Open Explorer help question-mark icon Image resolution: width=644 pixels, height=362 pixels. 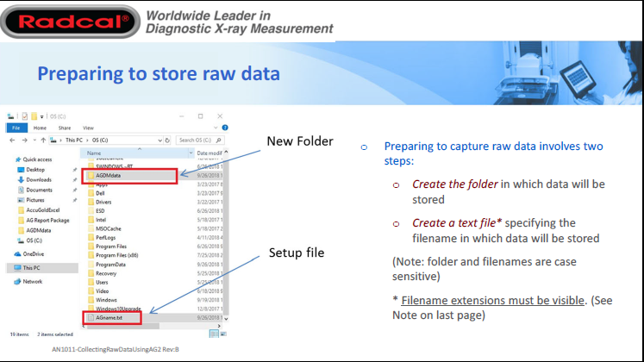225,128
